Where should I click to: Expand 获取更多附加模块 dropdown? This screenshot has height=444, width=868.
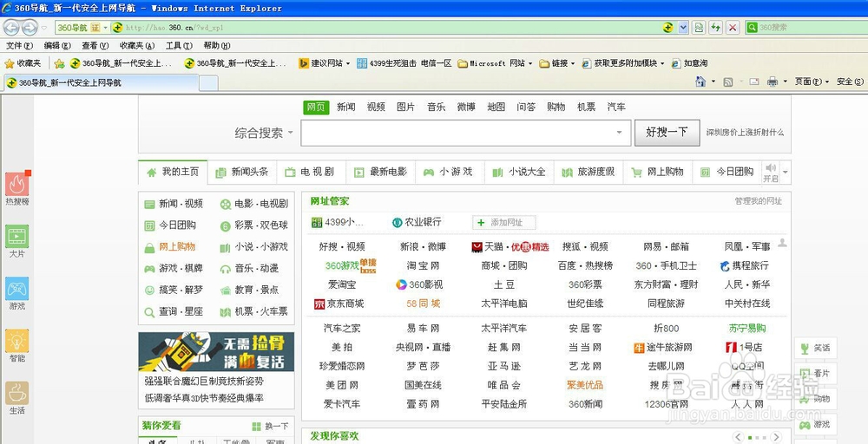[661, 63]
